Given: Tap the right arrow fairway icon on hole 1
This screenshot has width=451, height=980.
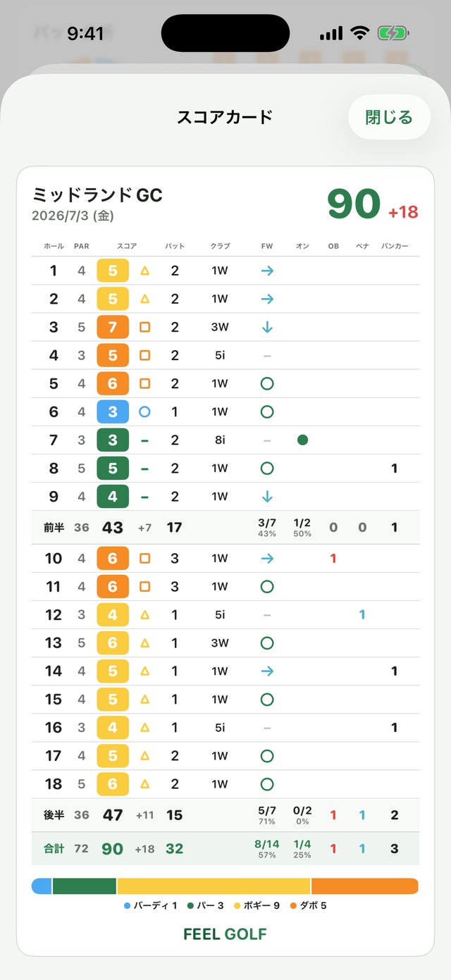Looking at the screenshot, I should pos(266,271).
